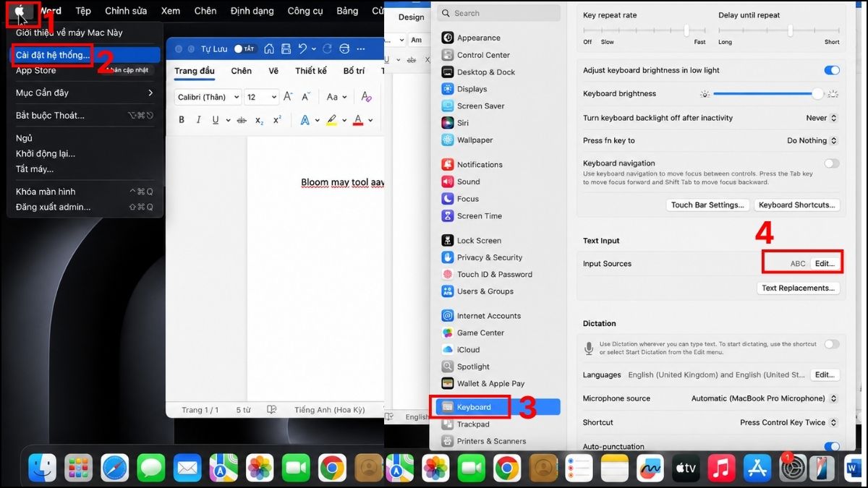This screenshot has height=488, width=868.
Task: Apply the red font color
Action: coord(357,120)
